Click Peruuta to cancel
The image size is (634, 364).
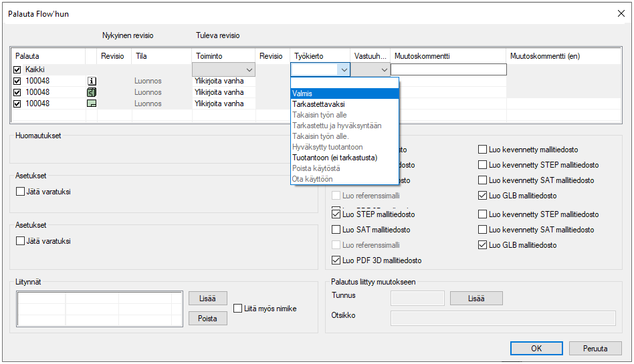point(595,349)
